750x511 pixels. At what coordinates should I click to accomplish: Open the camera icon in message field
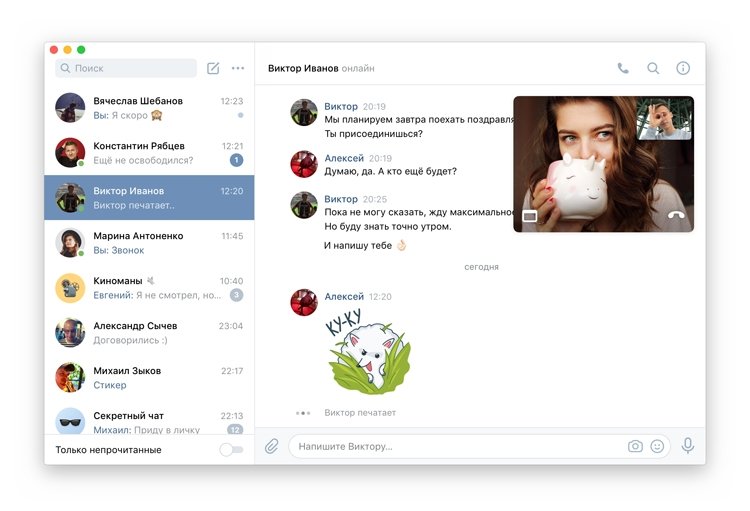click(x=635, y=446)
